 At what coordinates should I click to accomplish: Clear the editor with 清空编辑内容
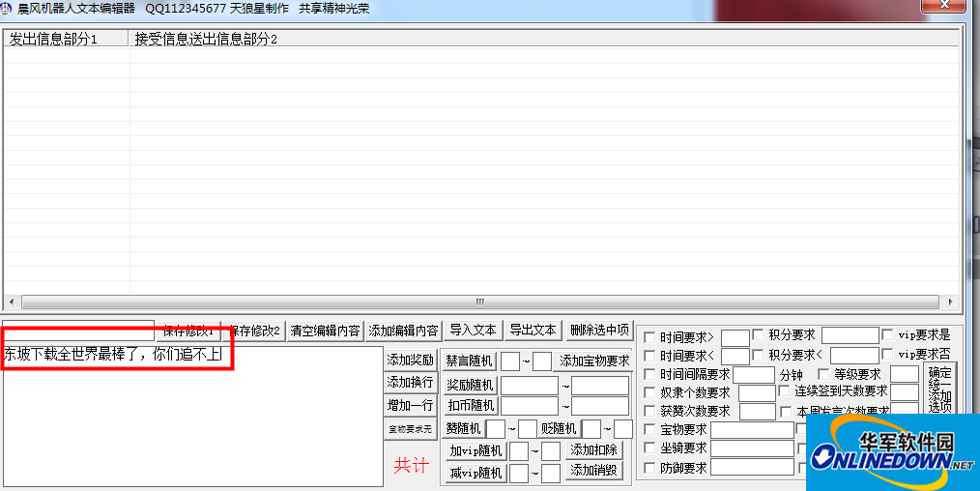click(x=325, y=331)
